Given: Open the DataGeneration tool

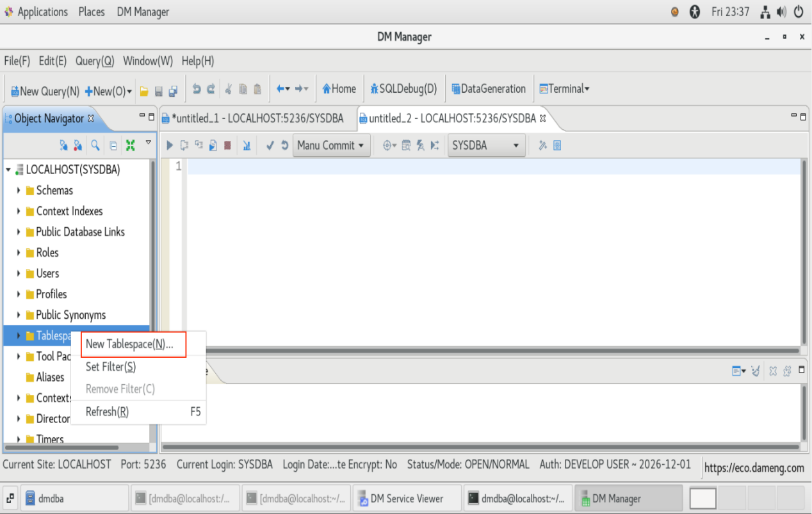Looking at the screenshot, I should pos(489,89).
